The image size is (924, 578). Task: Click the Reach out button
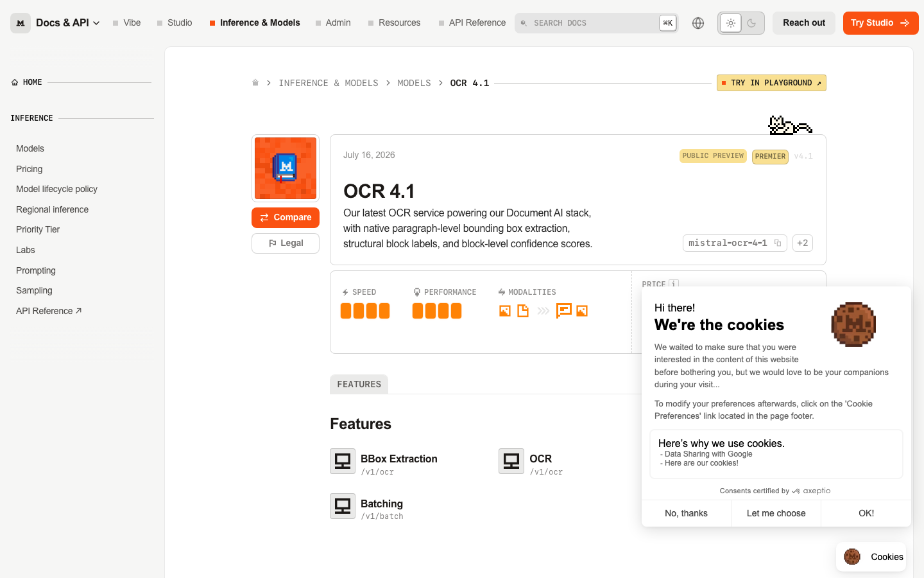click(x=804, y=23)
